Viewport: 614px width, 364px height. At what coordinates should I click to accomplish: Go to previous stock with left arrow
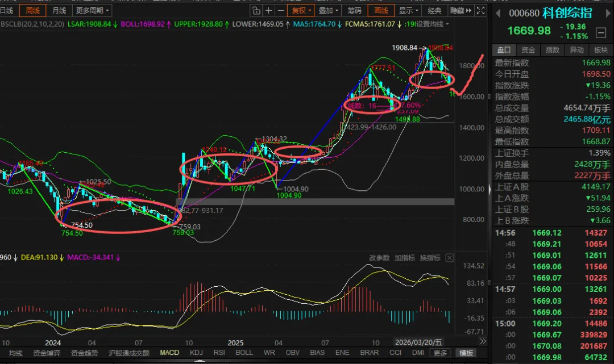(497, 13)
